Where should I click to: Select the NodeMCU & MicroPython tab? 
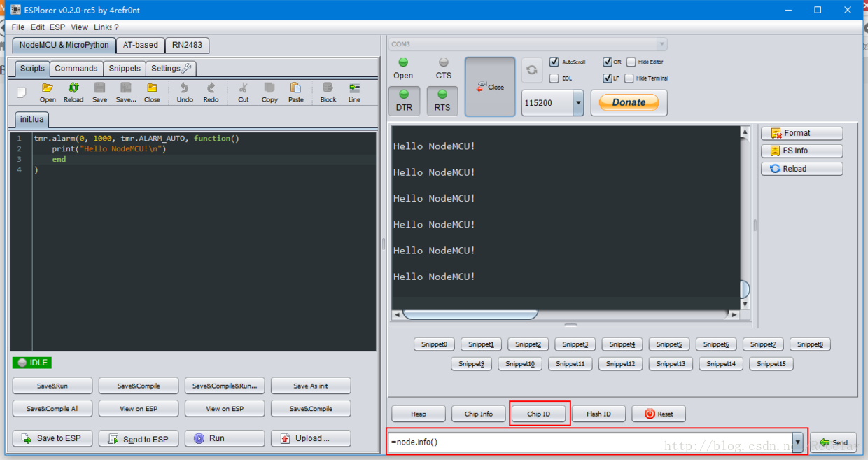tap(64, 45)
